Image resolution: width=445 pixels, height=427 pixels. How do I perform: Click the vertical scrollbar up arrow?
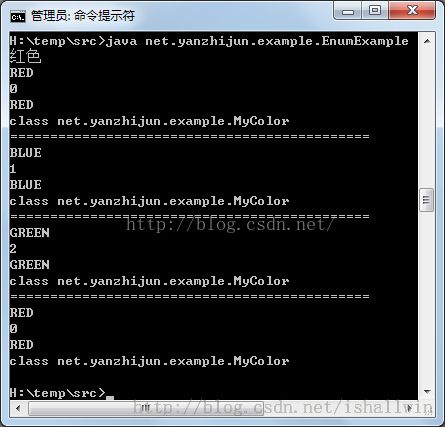click(427, 41)
